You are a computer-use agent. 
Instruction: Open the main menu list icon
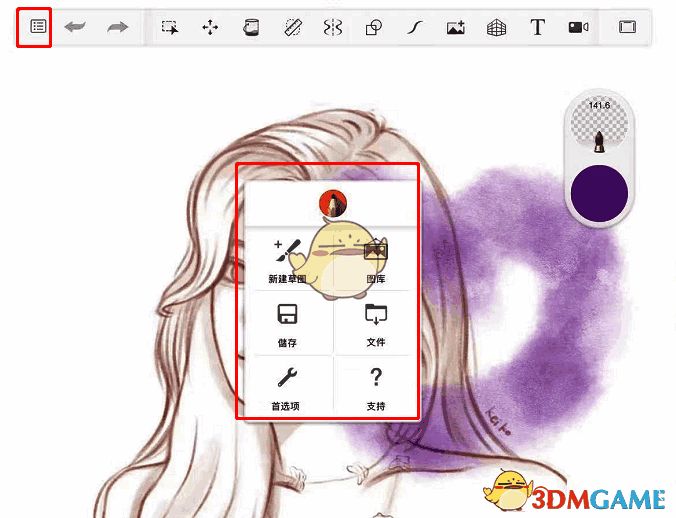pos(38,27)
